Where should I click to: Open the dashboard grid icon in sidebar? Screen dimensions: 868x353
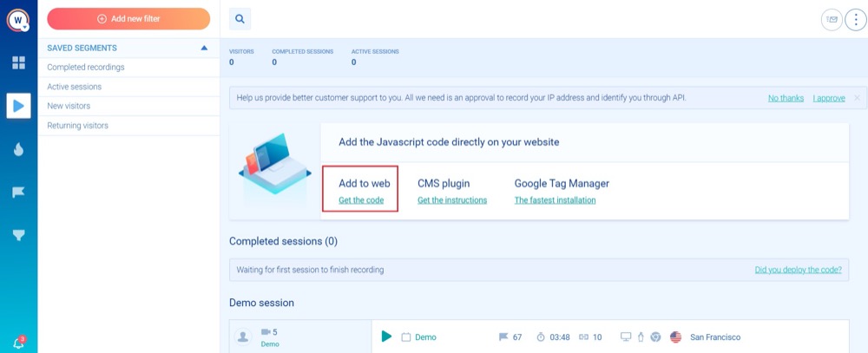pyautogui.click(x=18, y=62)
